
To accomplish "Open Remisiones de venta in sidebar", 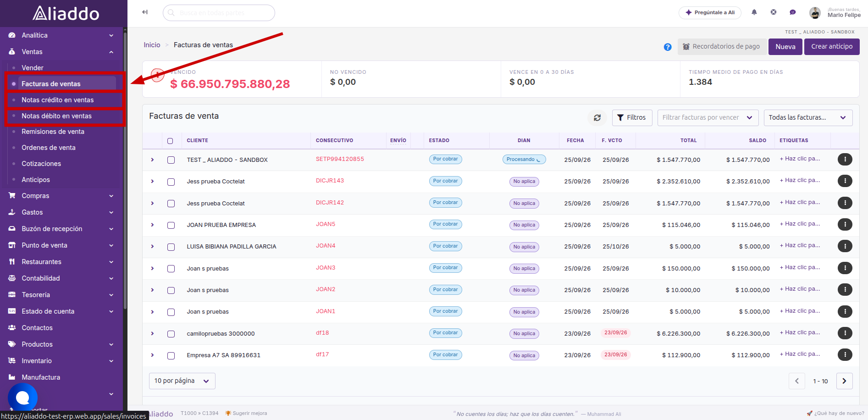I will click(x=53, y=132).
